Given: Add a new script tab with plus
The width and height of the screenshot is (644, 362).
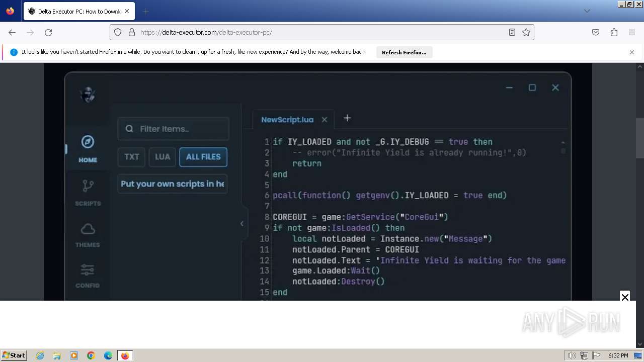Looking at the screenshot, I should (x=347, y=118).
